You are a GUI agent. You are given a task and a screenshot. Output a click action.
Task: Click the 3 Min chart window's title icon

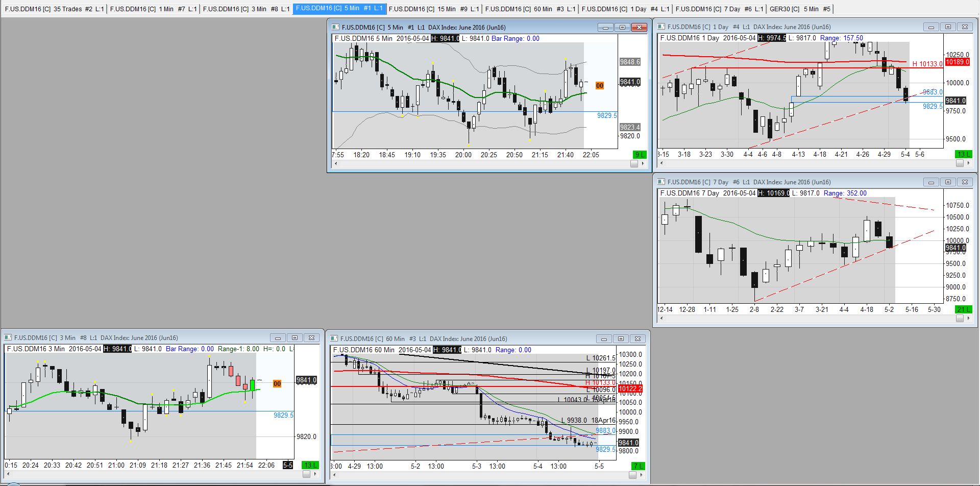coord(8,337)
